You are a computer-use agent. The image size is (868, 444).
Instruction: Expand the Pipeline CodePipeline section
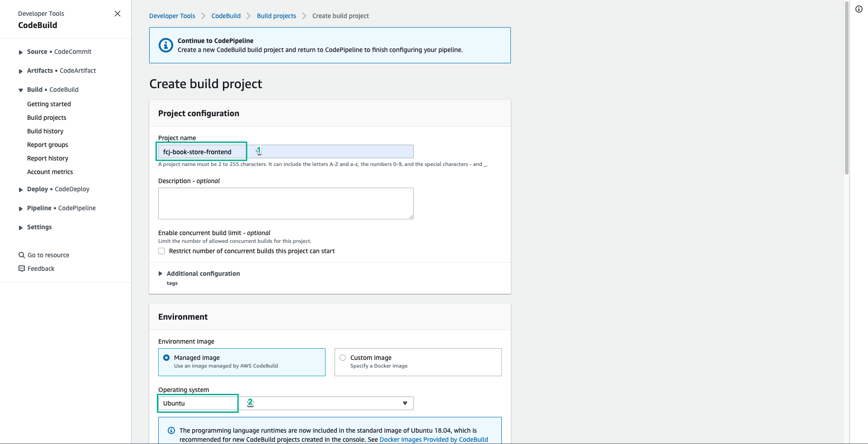click(x=21, y=209)
